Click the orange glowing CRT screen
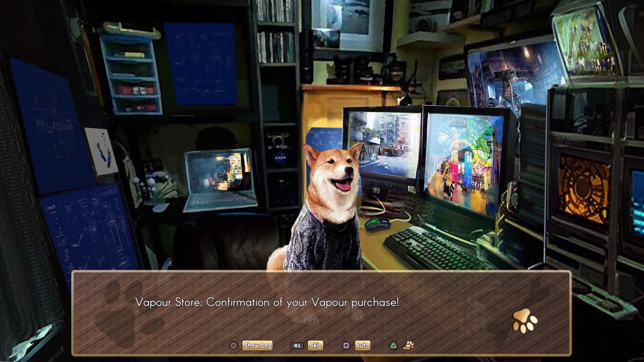The image size is (644, 362). (584, 189)
